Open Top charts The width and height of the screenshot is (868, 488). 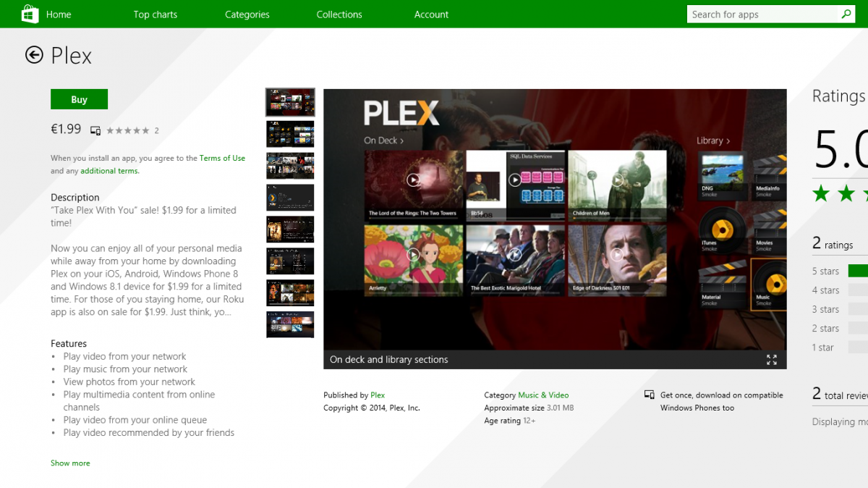(x=155, y=14)
